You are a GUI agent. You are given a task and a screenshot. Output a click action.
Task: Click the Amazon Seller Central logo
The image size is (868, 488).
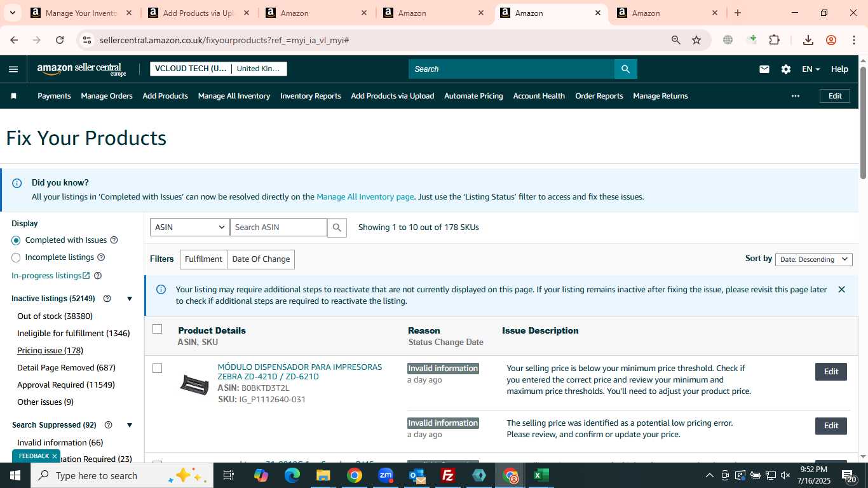[x=81, y=69]
